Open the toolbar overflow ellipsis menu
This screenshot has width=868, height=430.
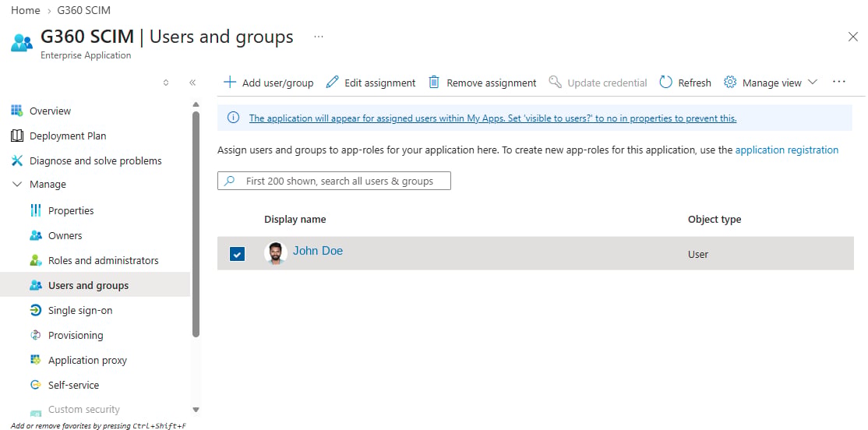coord(838,82)
